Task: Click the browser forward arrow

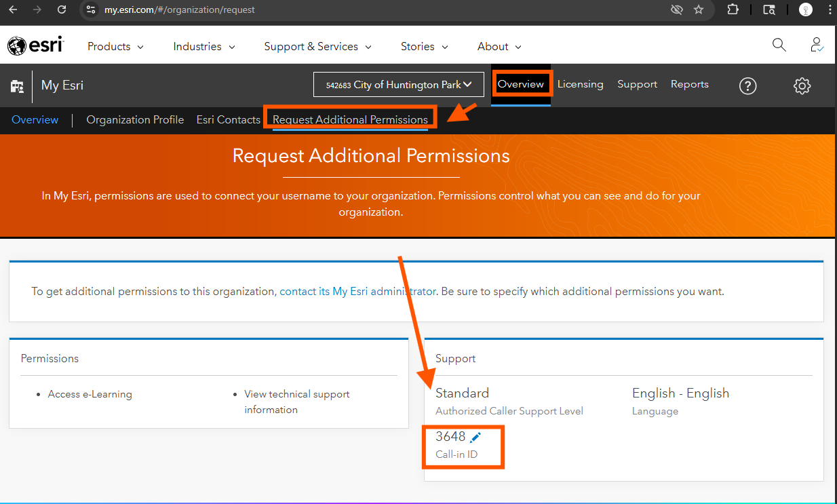Action: [x=37, y=9]
